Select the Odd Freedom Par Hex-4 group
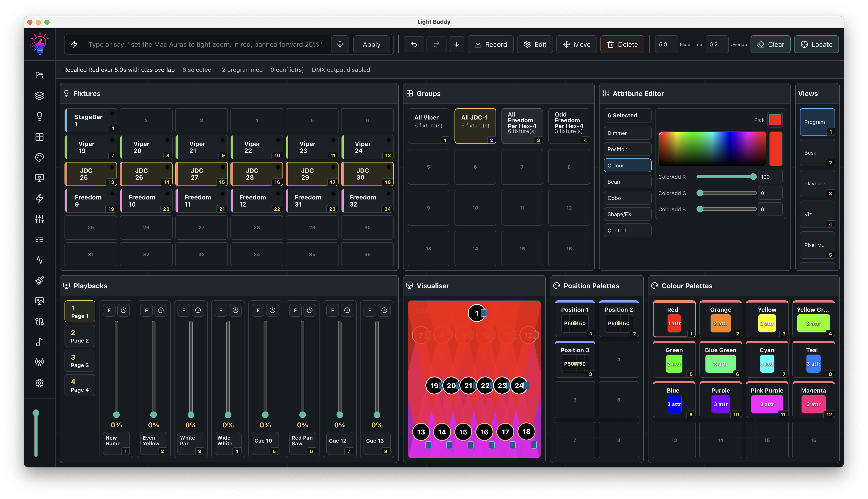 tap(569, 126)
